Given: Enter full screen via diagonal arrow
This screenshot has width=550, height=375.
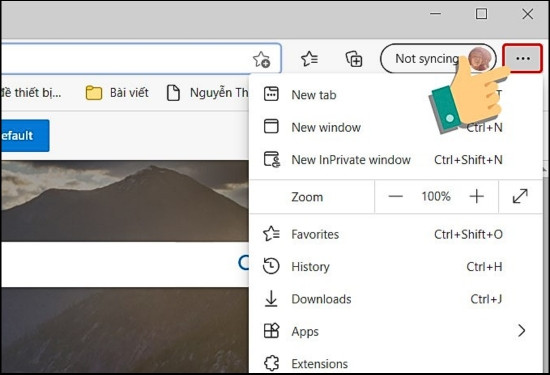Looking at the screenshot, I should [520, 196].
